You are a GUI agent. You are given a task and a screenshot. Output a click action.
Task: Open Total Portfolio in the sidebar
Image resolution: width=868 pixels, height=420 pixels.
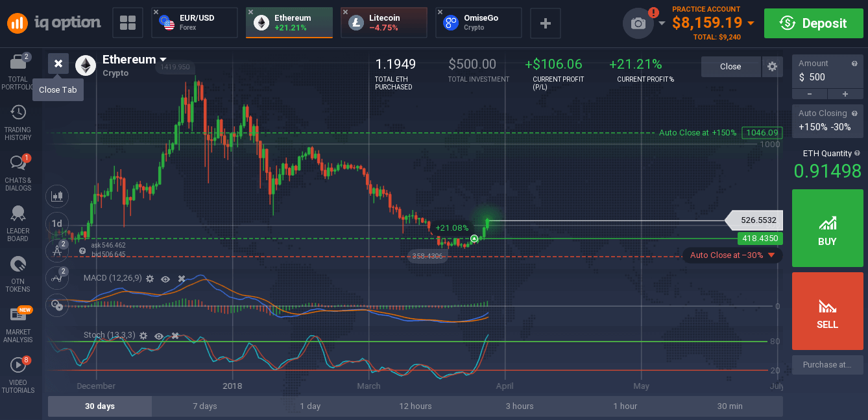point(18,72)
